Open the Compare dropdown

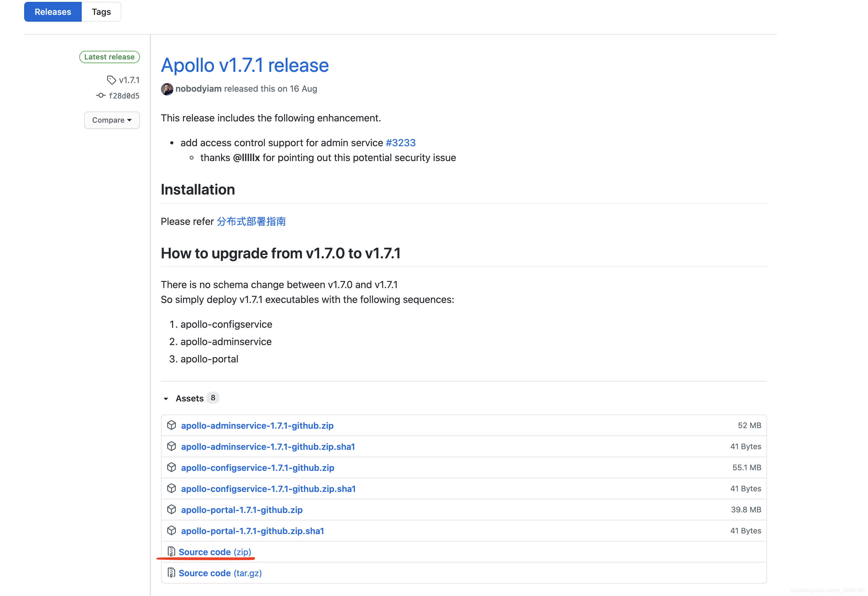pyautogui.click(x=112, y=120)
